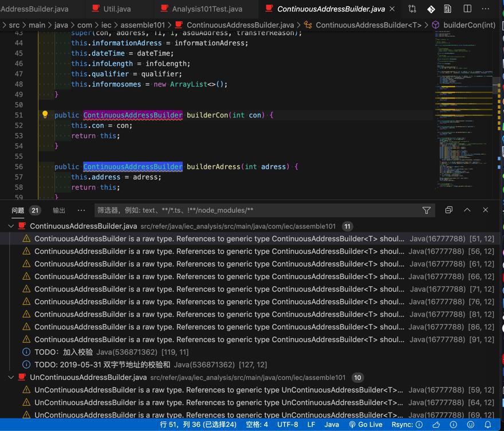Open the diamond git source-control icon in editor toolbar

(x=431, y=9)
